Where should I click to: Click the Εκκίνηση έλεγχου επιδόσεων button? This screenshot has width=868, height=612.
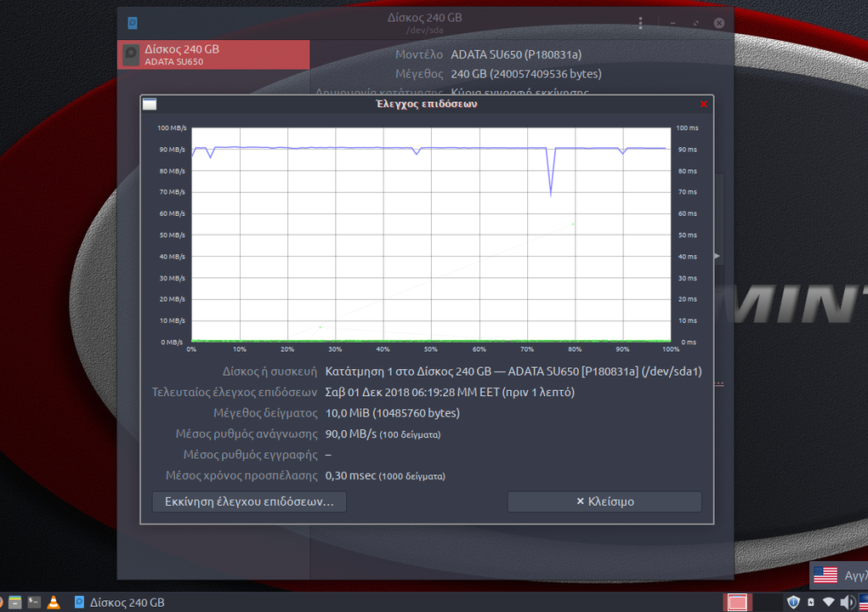[x=249, y=501]
